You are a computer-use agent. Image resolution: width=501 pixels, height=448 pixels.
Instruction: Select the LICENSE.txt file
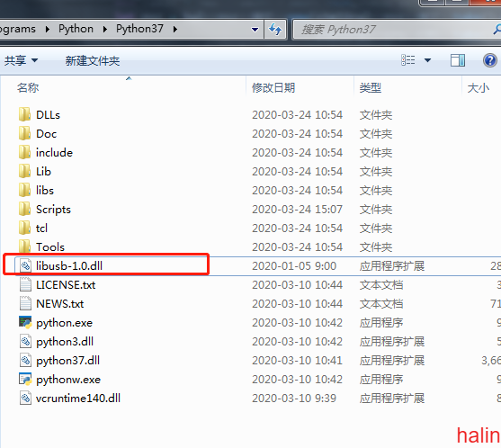click(66, 284)
